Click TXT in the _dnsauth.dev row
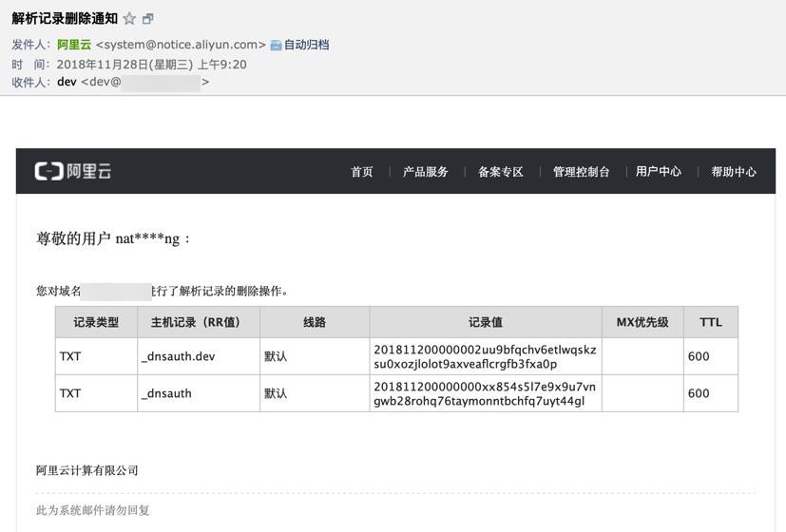Screen dimensions: 786x532 click(70, 356)
